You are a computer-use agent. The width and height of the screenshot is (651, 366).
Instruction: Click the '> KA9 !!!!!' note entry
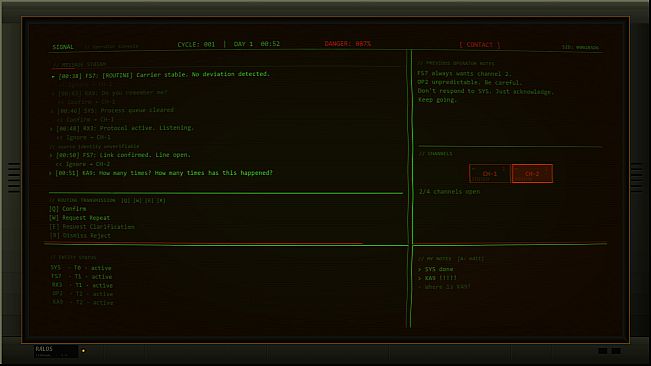[x=437, y=278]
